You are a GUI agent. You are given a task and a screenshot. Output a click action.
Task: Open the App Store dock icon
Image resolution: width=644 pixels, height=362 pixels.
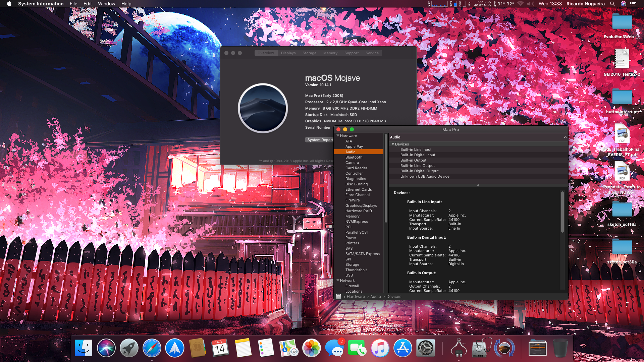402,348
